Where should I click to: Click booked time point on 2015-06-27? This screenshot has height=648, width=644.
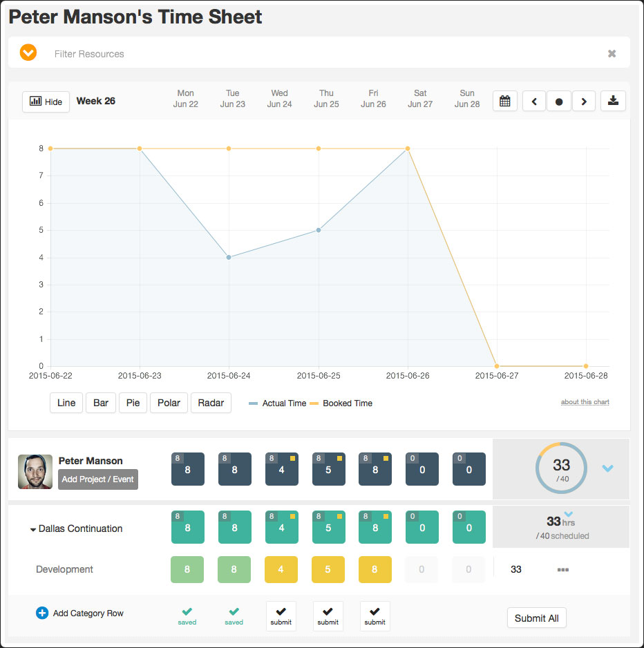[497, 366]
